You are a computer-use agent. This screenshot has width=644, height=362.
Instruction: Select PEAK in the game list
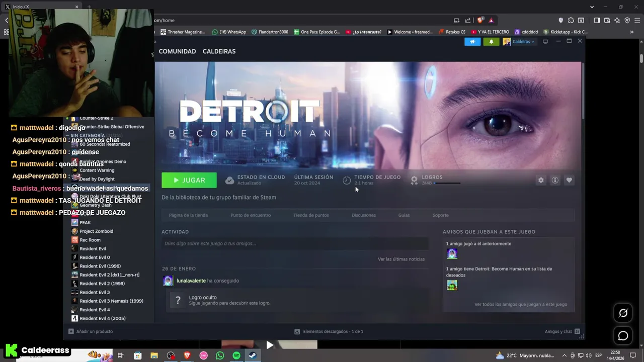click(x=85, y=222)
